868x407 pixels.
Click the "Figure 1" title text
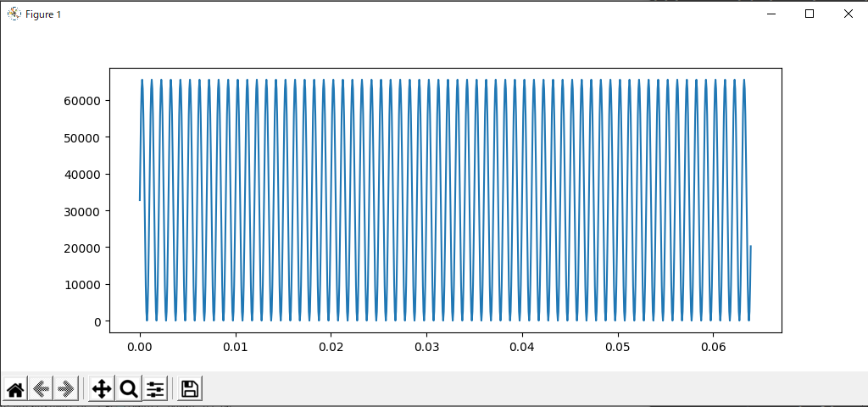pos(43,14)
